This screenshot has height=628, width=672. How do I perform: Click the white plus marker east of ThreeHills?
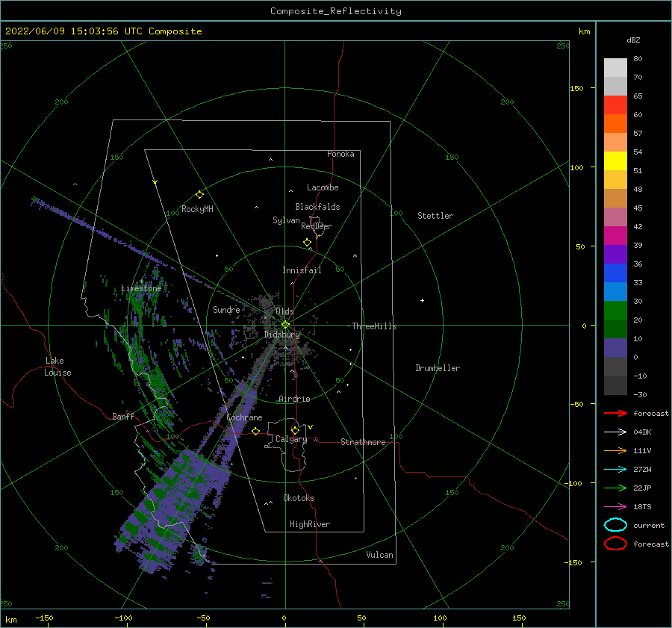click(x=422, y=300)
